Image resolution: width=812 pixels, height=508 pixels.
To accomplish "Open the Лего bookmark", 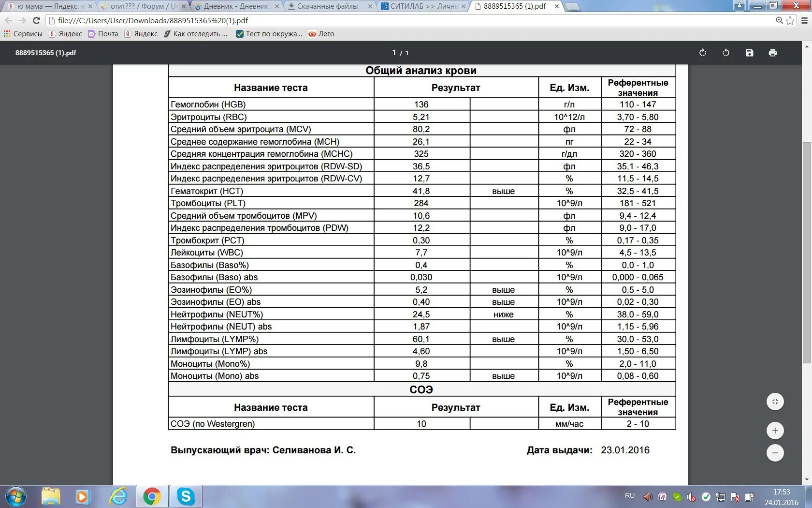I will pyautogui.click(x=321, y=34).
